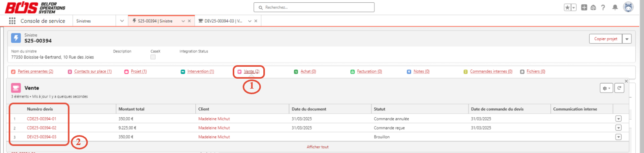The height and width of the screenshot is (153, 644).
Task: Open global actions plus icon
Action: point(584,8)
